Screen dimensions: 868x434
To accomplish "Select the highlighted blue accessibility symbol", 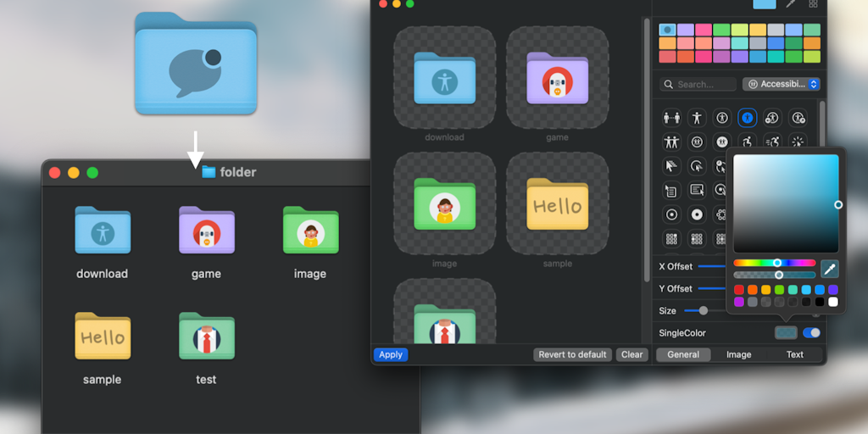I will [748, 117].
